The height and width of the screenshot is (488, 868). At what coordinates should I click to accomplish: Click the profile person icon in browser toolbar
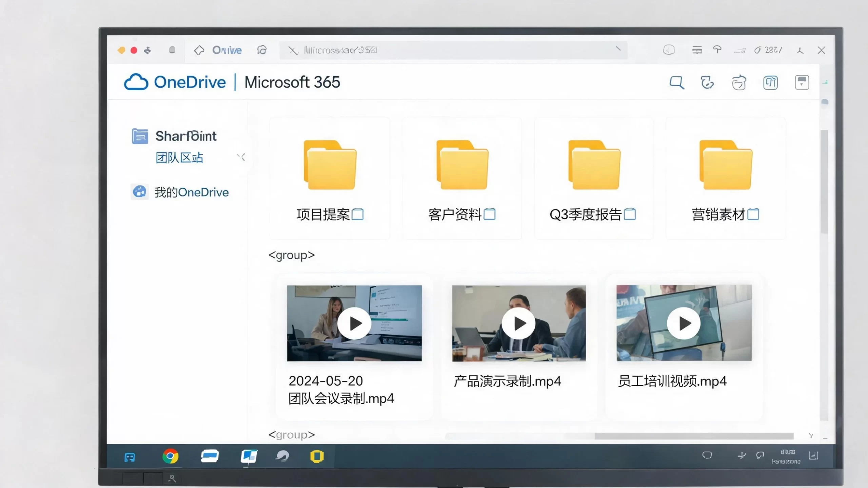click(x=800, y=51)
